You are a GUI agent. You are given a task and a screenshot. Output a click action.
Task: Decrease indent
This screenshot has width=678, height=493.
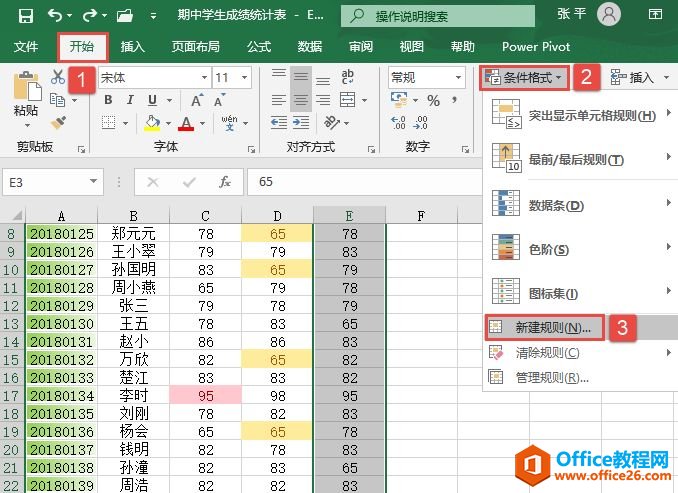[279, 123]
